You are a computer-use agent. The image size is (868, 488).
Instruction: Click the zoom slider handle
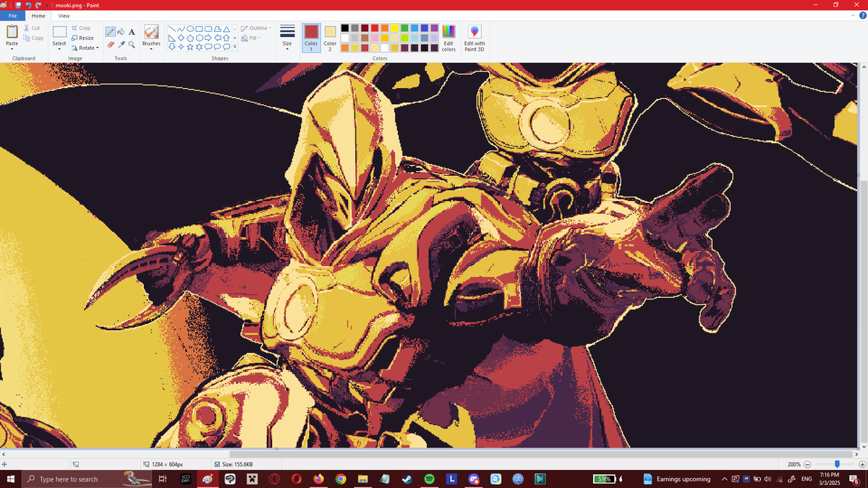click(837, 464)
